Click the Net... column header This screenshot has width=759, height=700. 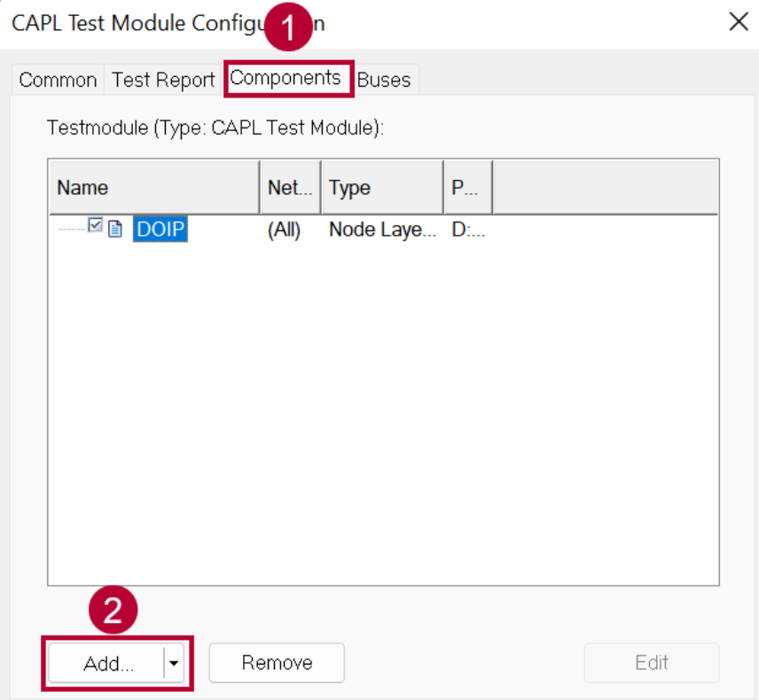coord(291,188)
